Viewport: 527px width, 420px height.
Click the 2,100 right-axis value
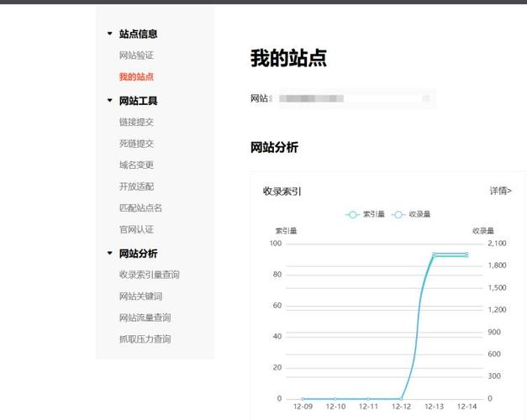(x=497, y=243)
